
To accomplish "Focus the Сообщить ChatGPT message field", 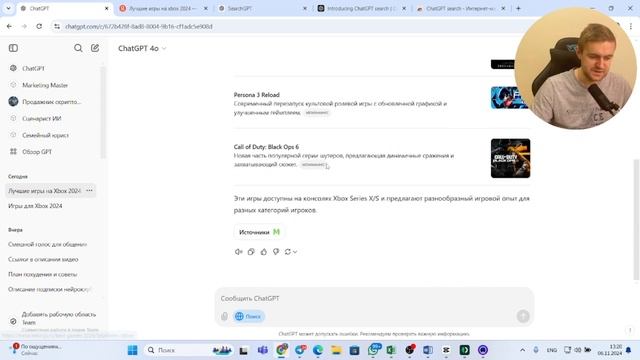I will [373, 298].
